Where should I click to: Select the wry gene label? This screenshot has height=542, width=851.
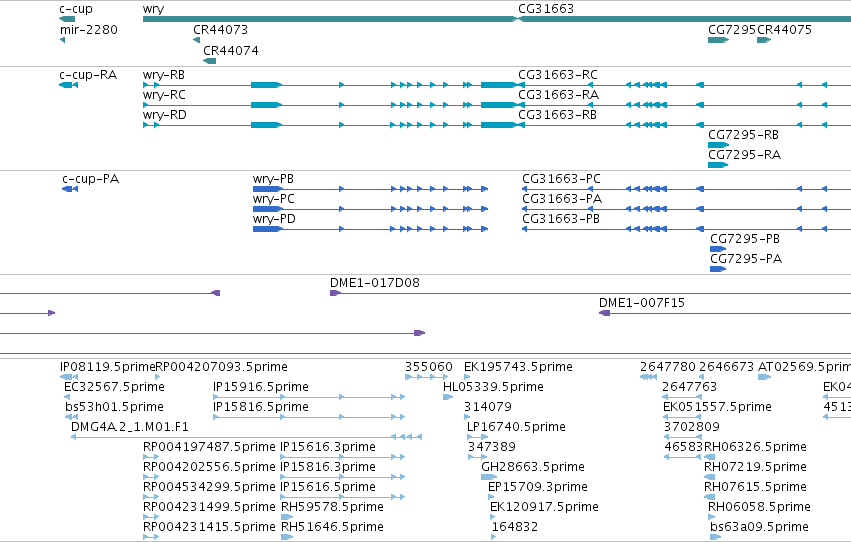153,9
